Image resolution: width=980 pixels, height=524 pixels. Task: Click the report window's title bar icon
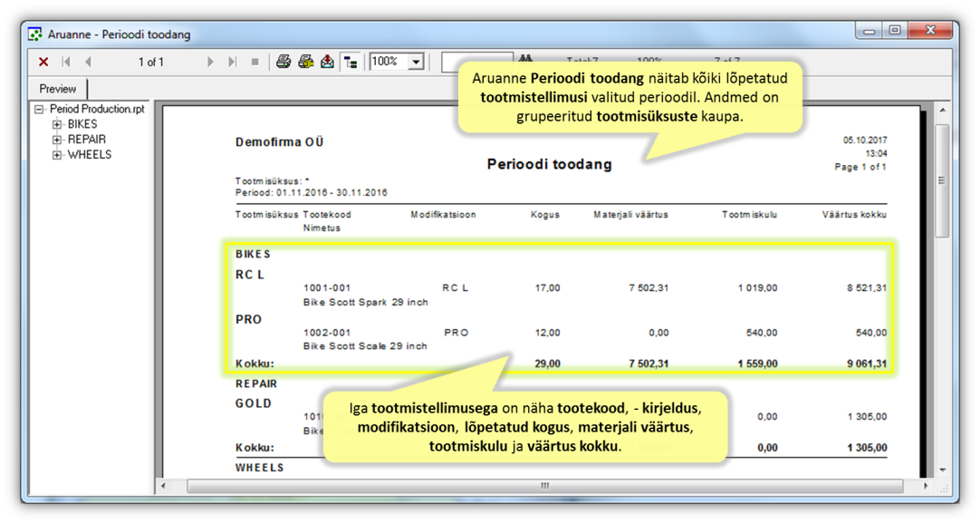(x=35, y=34)
